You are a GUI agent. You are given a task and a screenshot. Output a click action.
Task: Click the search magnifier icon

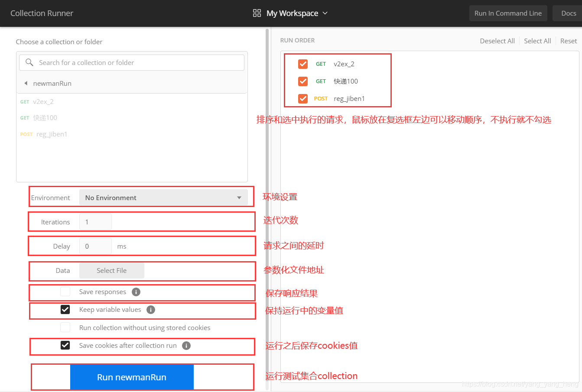(29, 62)
